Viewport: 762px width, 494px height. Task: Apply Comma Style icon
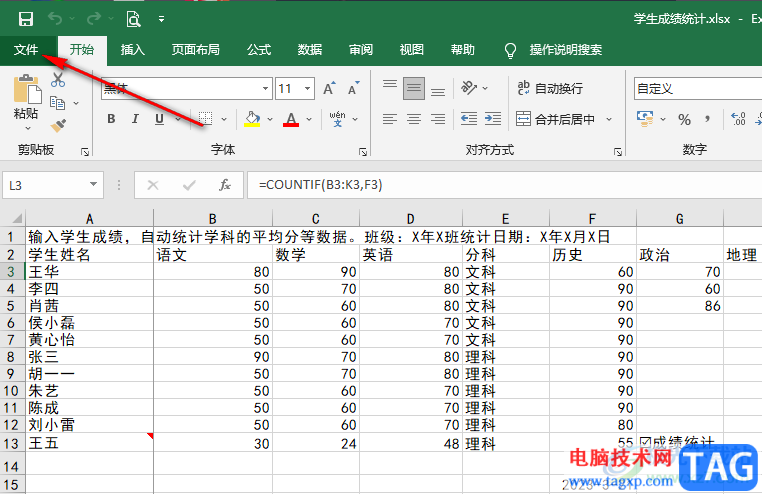(708, 119)
